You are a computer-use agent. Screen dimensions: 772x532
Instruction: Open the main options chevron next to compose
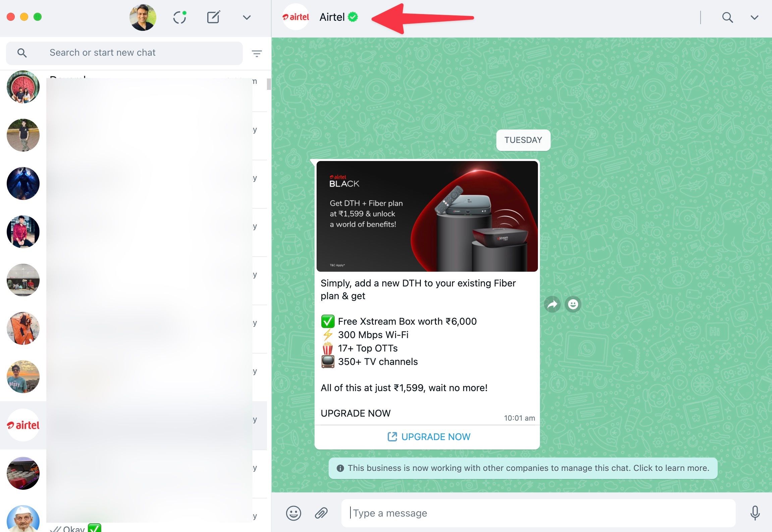(246, 17)
